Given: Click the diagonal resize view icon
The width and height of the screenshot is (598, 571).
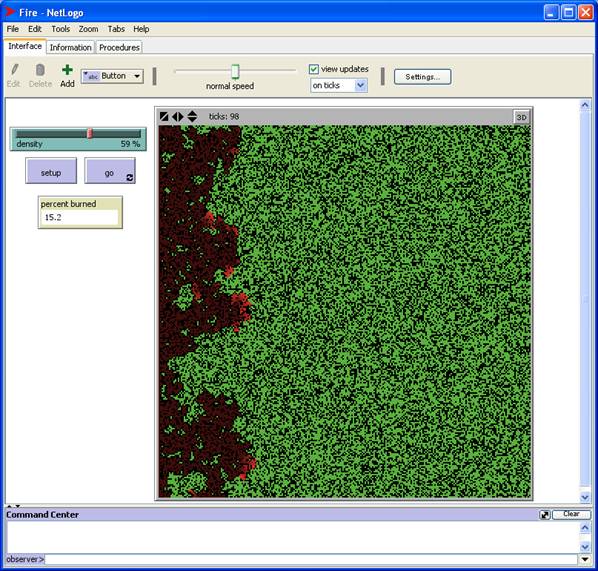Looking at the screenshot, I should (x=164, y=116).
